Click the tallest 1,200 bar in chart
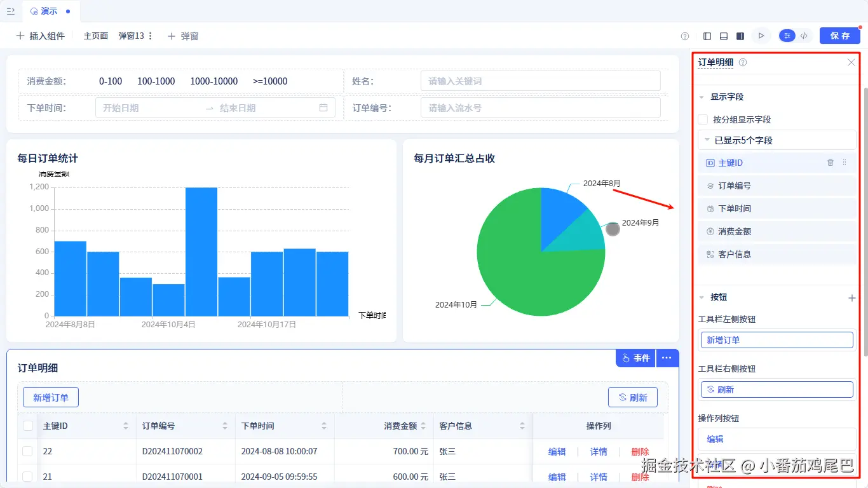Screen dimensions: 868x488 click(201, 252)
